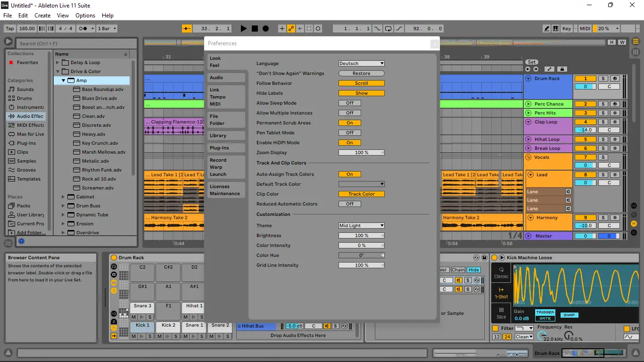This screenshot has width=644, height=362.
Task: Toggle the Draw Mode pencil
Action: (x=546, y=29)
